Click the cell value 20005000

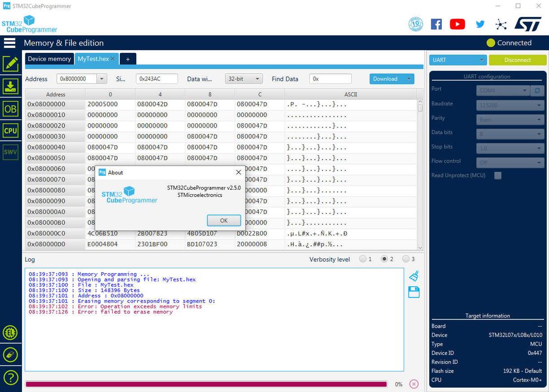103,104
